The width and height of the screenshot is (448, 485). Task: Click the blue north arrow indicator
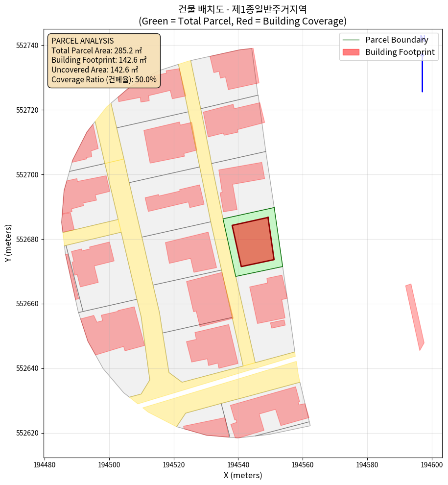422,69
